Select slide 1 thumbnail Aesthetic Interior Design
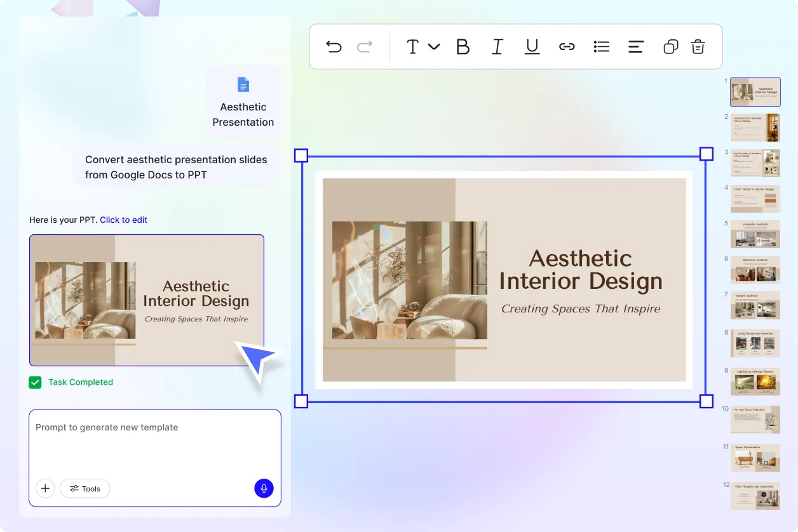The height and width of the screenshot is (532, 798). [x=755, y=92]
